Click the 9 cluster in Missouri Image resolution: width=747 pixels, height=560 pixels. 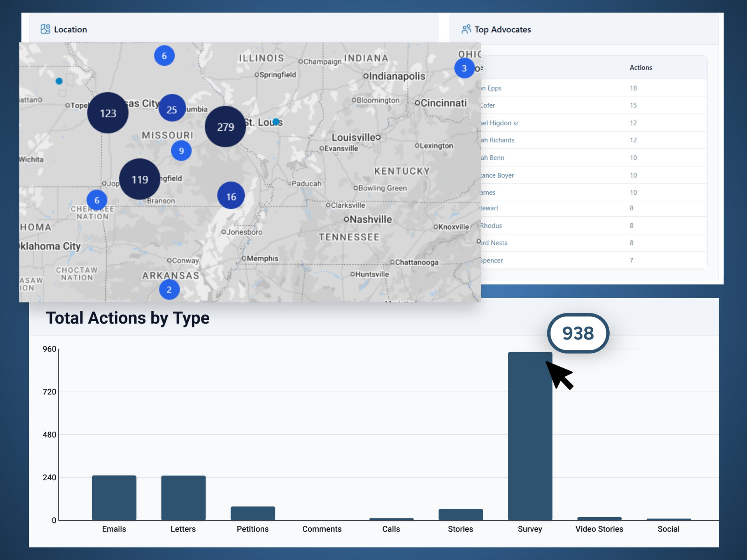click(x=181, y=151)
